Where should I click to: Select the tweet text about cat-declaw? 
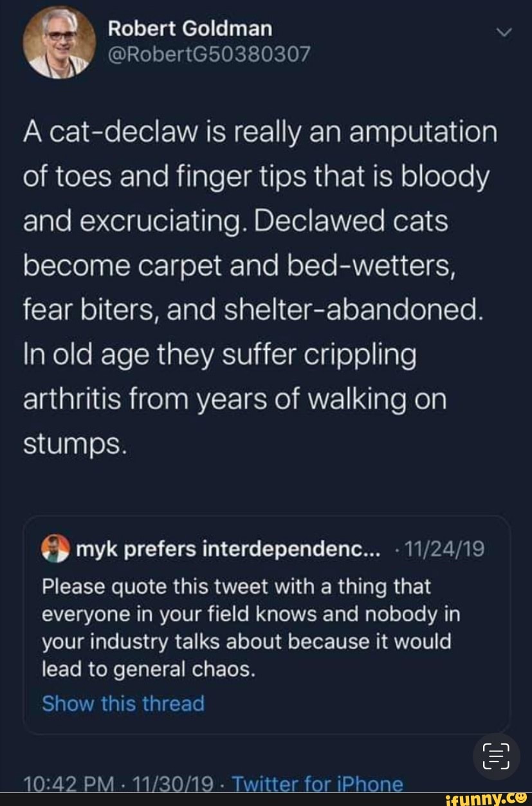[257, 283]
